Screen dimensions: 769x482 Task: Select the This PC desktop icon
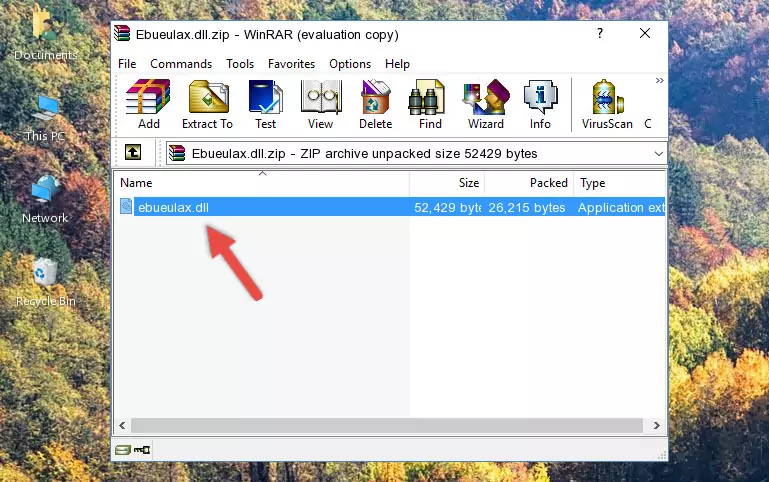[x=45, y=118]
